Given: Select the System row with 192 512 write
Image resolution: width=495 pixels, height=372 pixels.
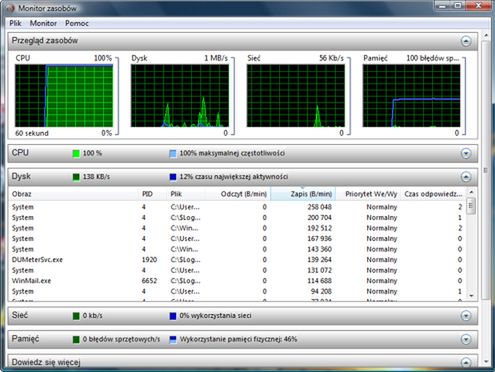Looking at the screenshot, I should coord(237,228).
